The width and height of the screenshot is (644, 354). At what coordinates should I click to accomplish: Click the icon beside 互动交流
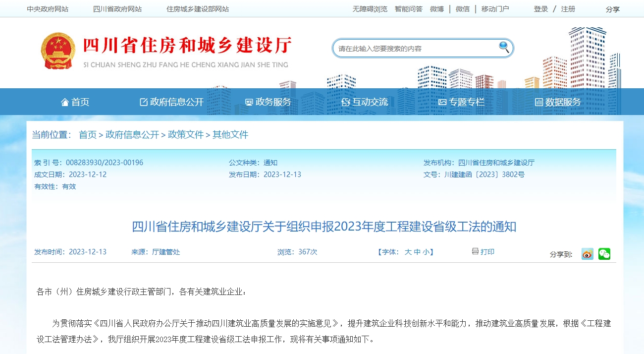tap(345, 102)
